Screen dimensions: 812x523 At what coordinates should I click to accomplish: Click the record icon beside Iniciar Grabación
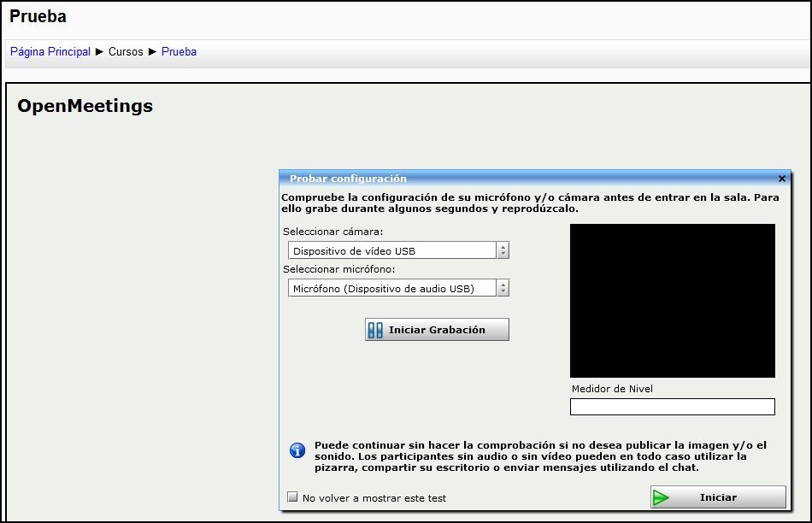376,330
